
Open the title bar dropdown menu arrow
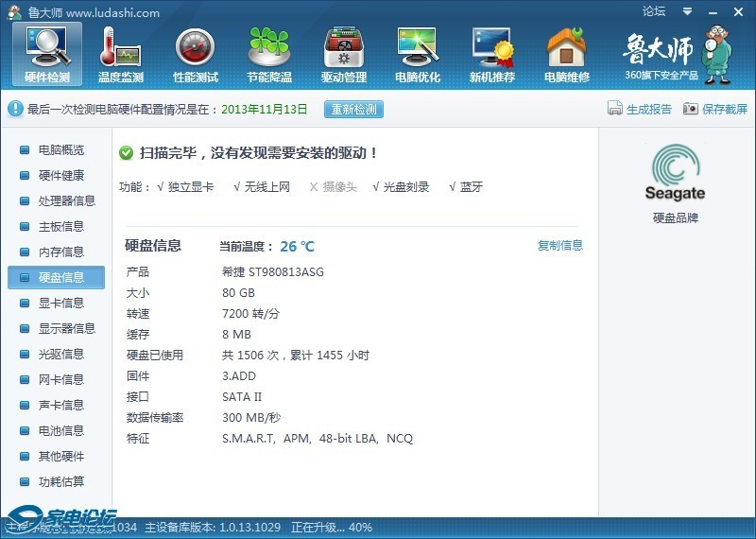[x=685, y=11]
